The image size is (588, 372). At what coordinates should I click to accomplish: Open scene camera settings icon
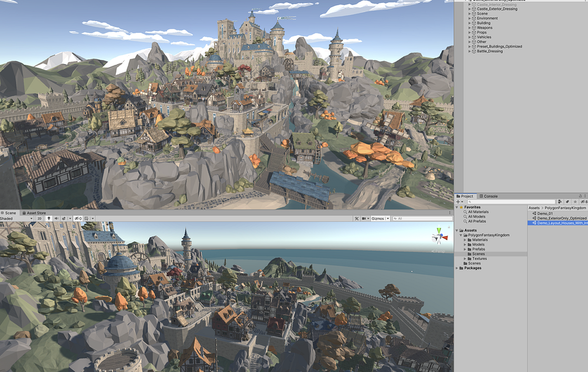click(x=365, y=218)
